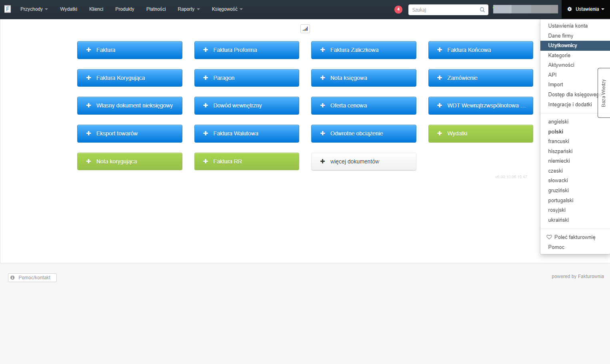Click the Fakturownia logo icon
This screenshot has height=364, width=610.
pos(8,9)
